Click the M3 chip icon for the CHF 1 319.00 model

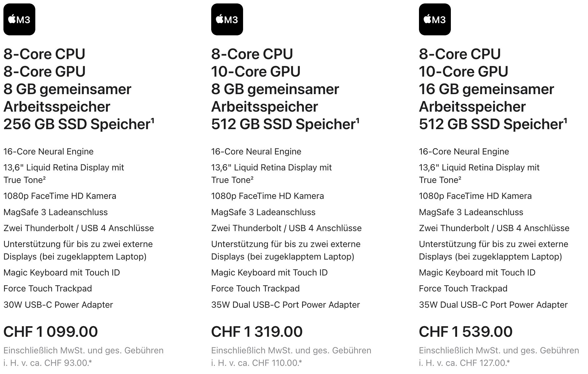click(x=227, y=19)
